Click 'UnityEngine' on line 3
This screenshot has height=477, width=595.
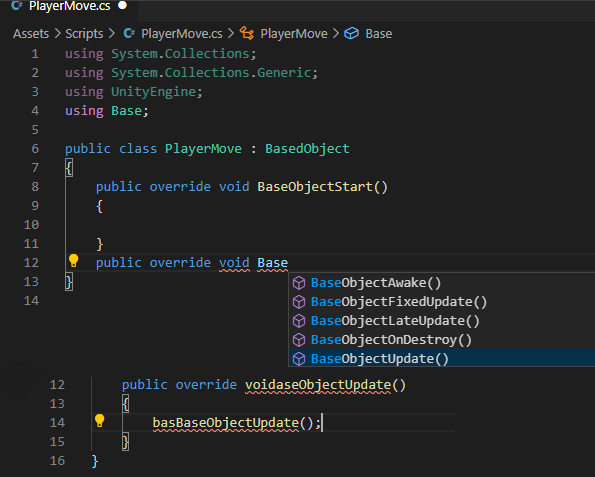click(153, 91)
